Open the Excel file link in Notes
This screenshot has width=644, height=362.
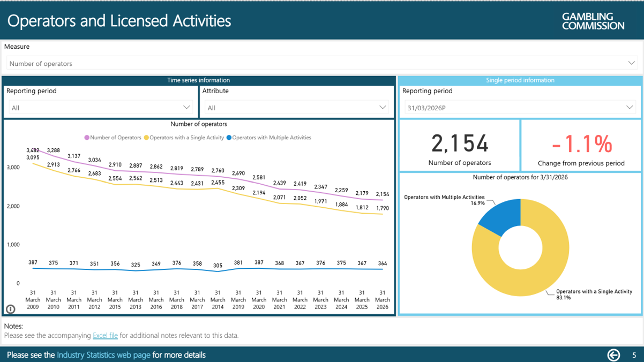coord(105,336)
